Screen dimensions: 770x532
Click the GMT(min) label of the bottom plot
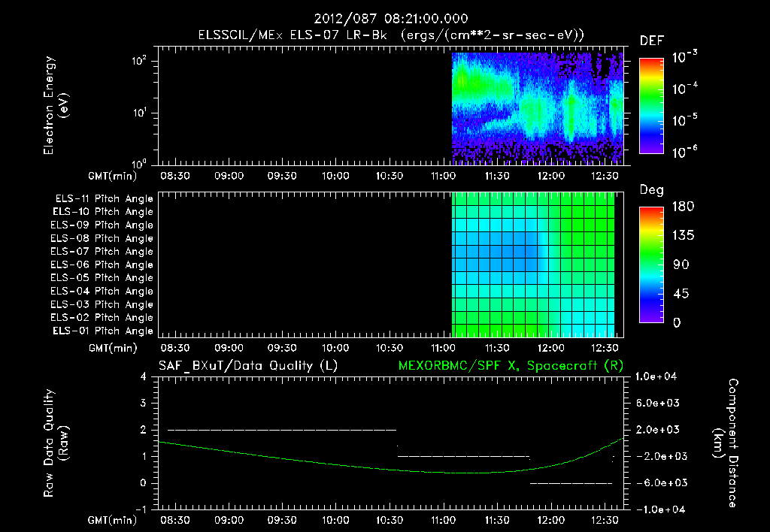113,520
